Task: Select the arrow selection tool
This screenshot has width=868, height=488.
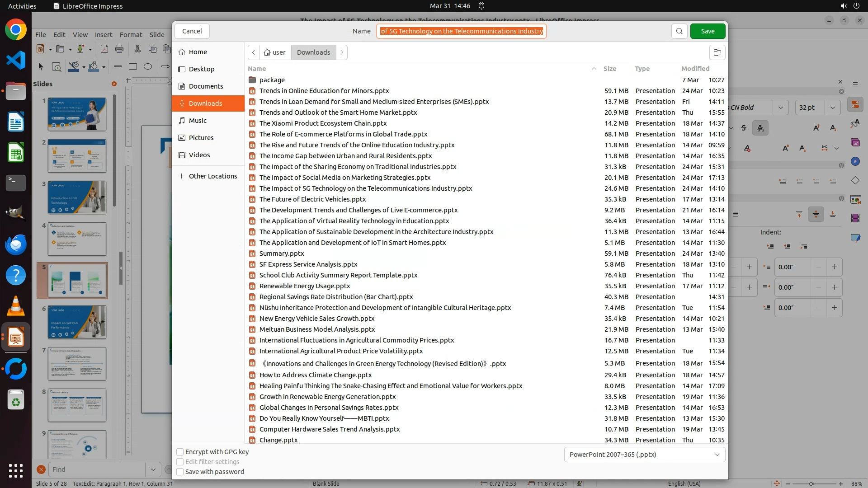Action: pos(41,67)
